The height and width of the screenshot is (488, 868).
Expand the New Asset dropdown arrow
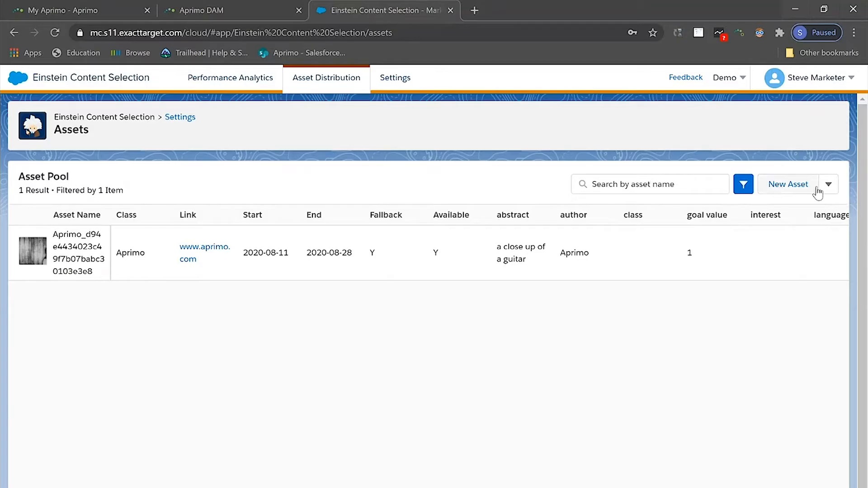click(x=828, y=184)
